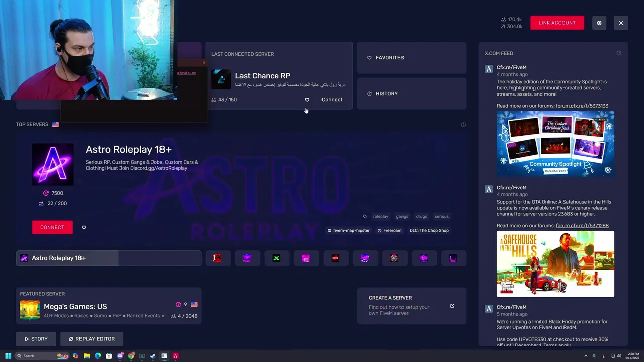This screenshot has height=362, width=644.
Task: Select the purple cat server icon in carousel
Action: point(247,258)
